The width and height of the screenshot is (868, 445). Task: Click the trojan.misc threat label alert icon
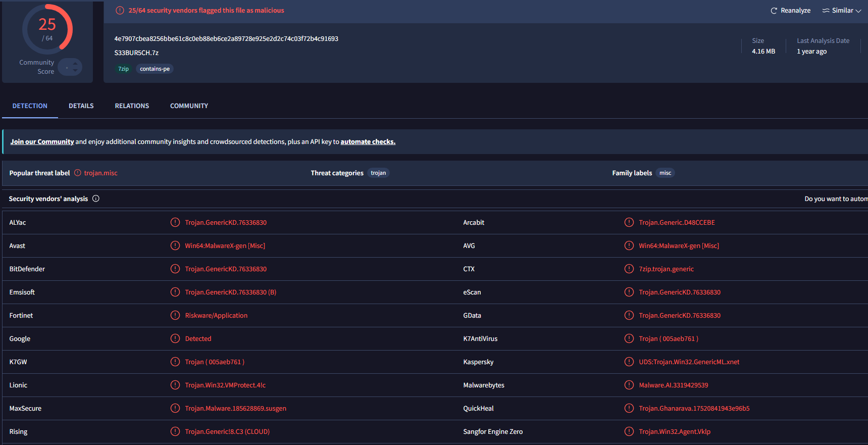[x=78, y=173]
